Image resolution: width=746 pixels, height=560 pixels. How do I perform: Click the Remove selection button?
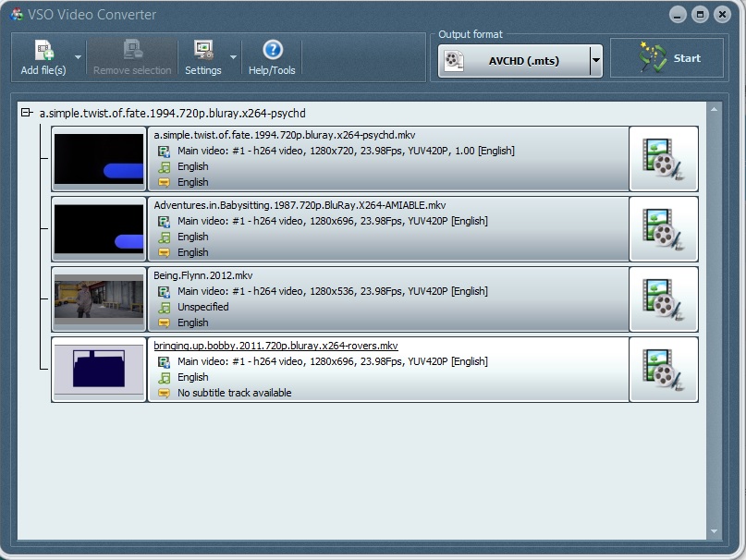(x=132, y=57)
